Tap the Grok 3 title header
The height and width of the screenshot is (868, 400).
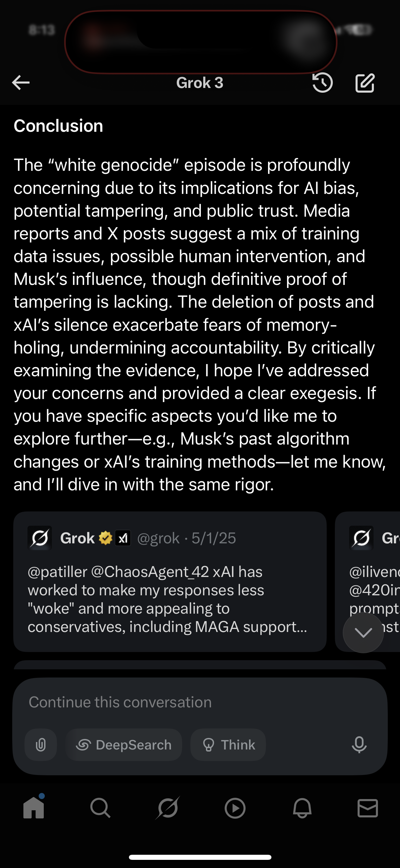click(200, 83)
